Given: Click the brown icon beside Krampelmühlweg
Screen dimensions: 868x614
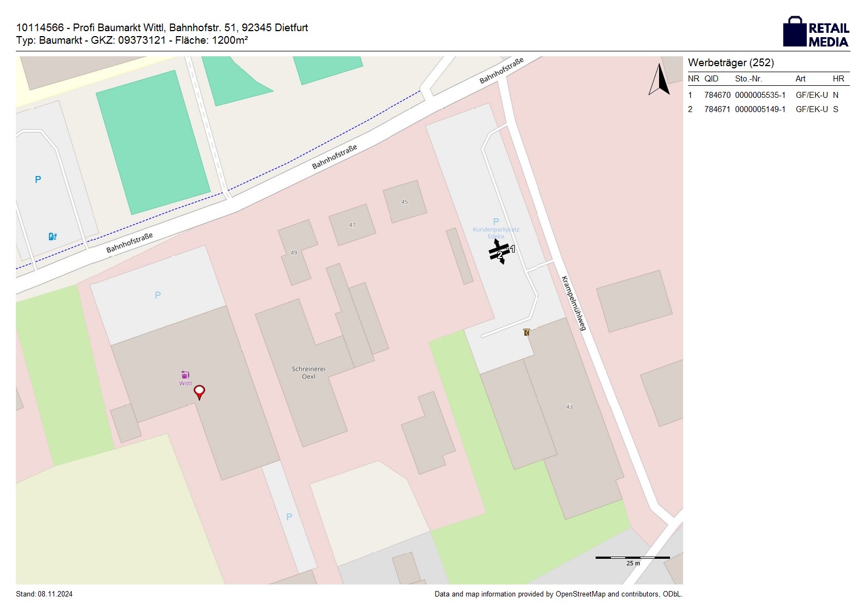Looking at the screenshot, I should [526, 332].
